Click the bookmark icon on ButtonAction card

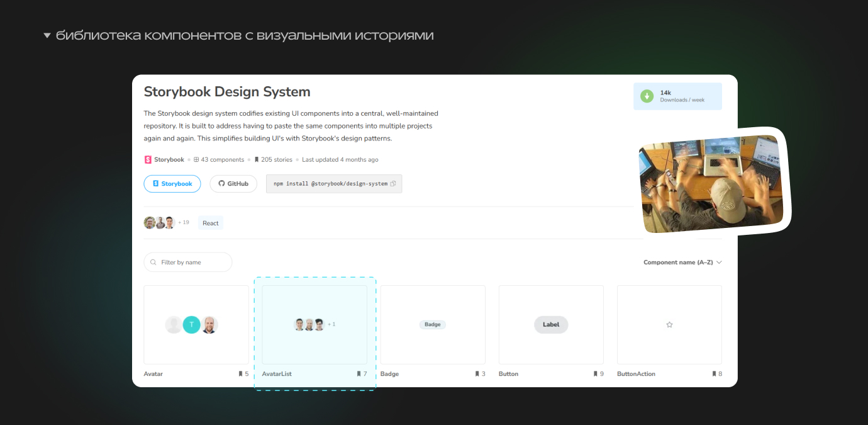pyautogui.click(x=714, y=374)
